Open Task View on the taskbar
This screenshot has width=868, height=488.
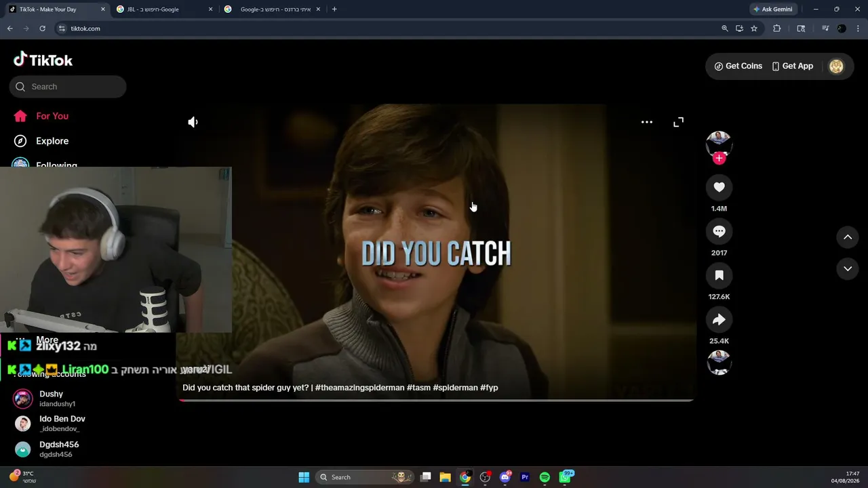pos(426,477)
